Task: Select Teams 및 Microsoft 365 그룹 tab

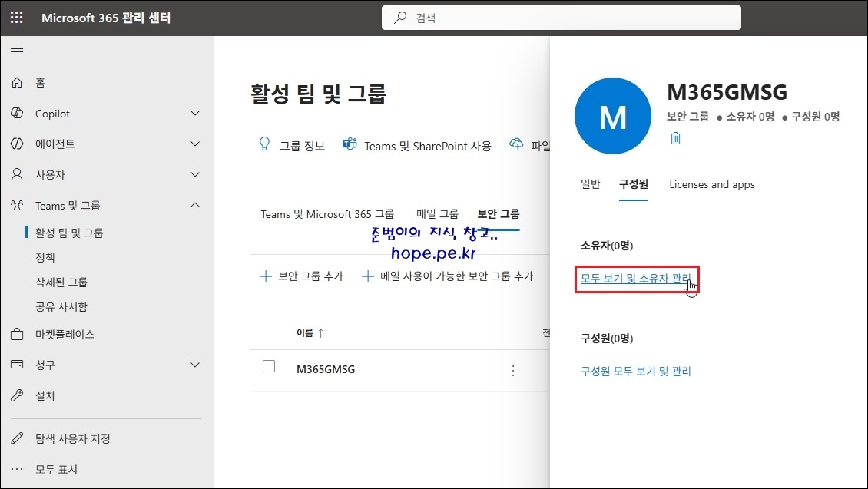Action: click(x=327, y=214)
